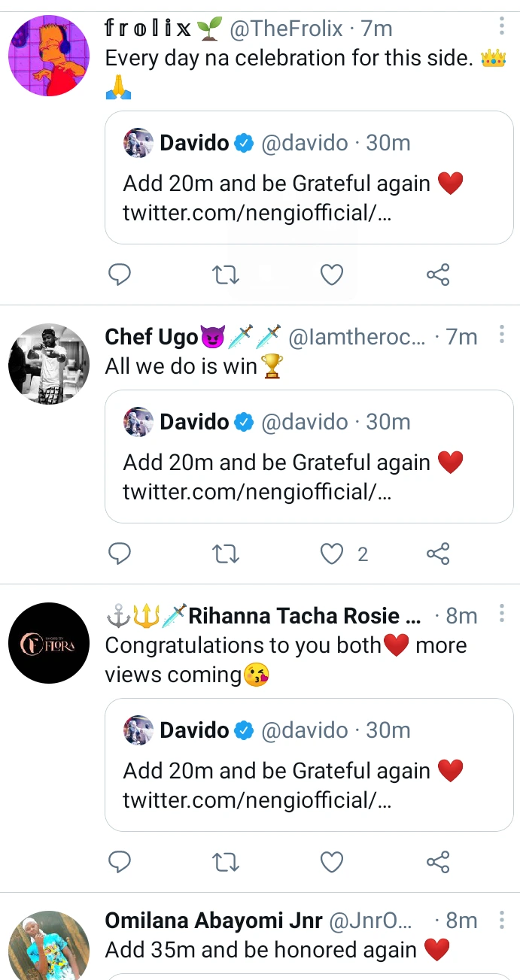Image resolution: width=520 pixels, height=980 pixels.
Task: Retweet Rihanna Tacha Rosie's tweet
Action: [226, 862]
